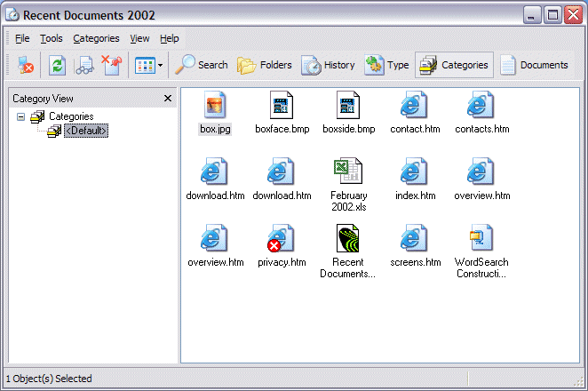Screen dimensions: 588x391
Task: Select the <Default> category
Action: click(86, 131)
